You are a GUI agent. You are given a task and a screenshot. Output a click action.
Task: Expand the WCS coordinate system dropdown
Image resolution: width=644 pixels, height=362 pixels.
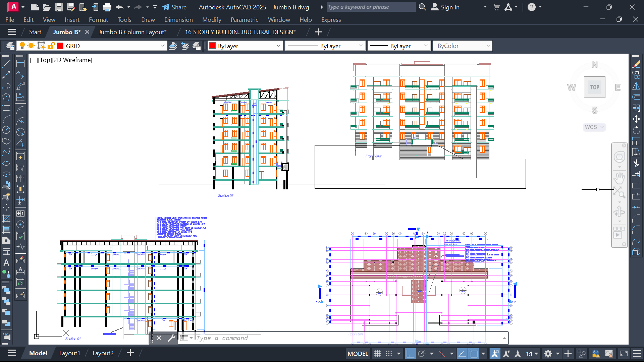click(x=594, y=127)
